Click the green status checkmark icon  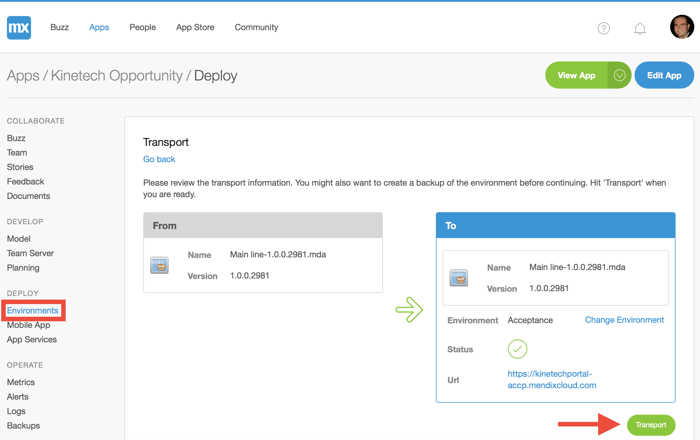tap(517, 349)
